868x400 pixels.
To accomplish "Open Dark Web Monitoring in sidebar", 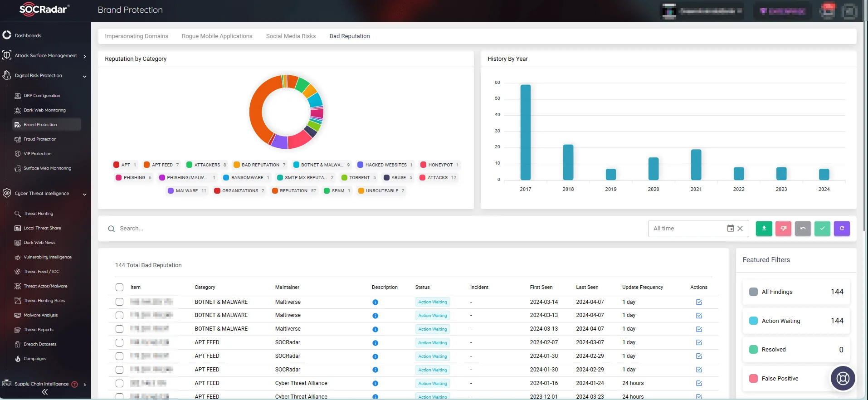I will pyautogui.click(x=44, y=110).
